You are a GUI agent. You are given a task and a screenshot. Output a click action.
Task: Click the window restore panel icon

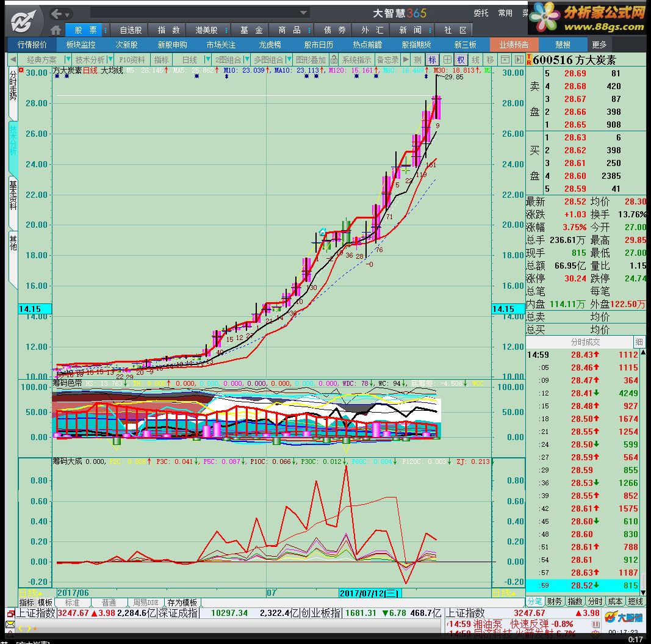pos(505,60)
